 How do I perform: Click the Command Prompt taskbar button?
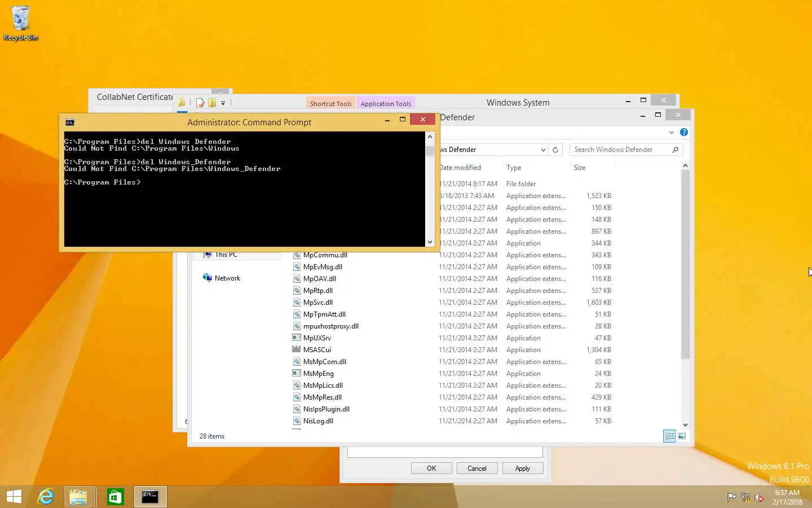click(150, 497)
